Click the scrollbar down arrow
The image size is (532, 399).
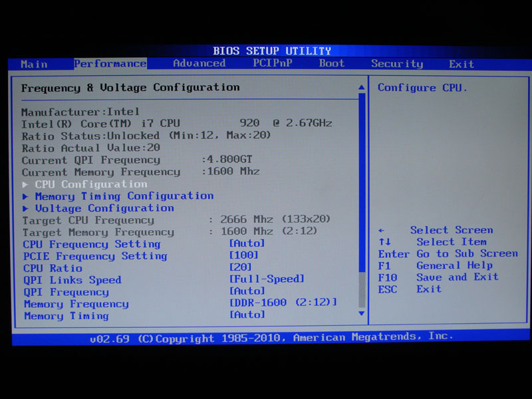pyautogui.click(x=362, y=313)
